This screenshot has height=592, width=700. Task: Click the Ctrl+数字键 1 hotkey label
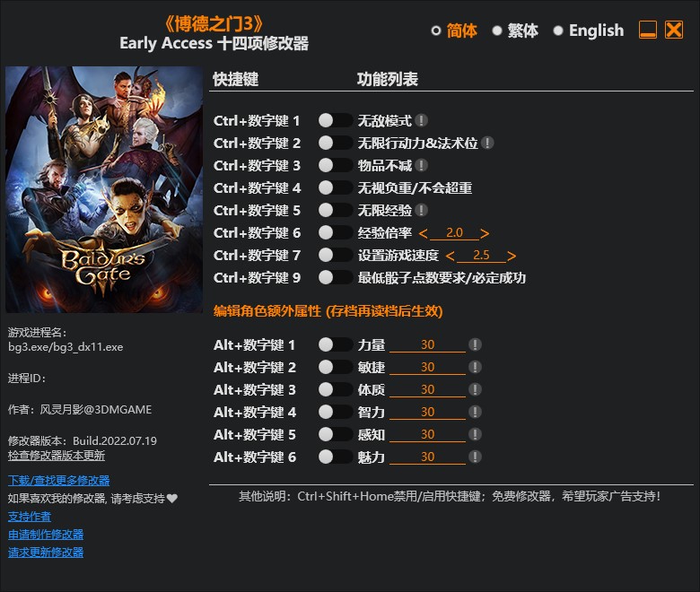[257, 120]
